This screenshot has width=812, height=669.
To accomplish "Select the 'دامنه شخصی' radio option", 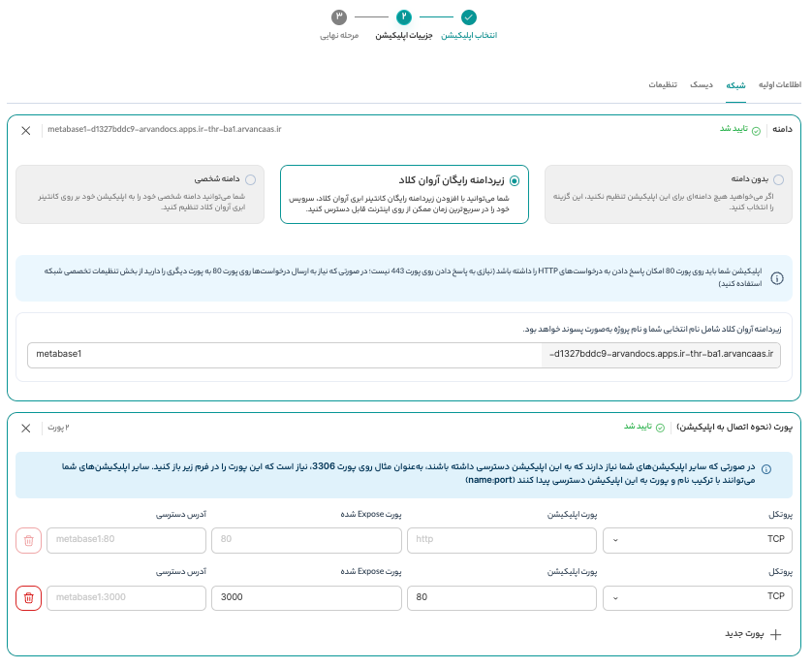I will click(x=251, y=179).
